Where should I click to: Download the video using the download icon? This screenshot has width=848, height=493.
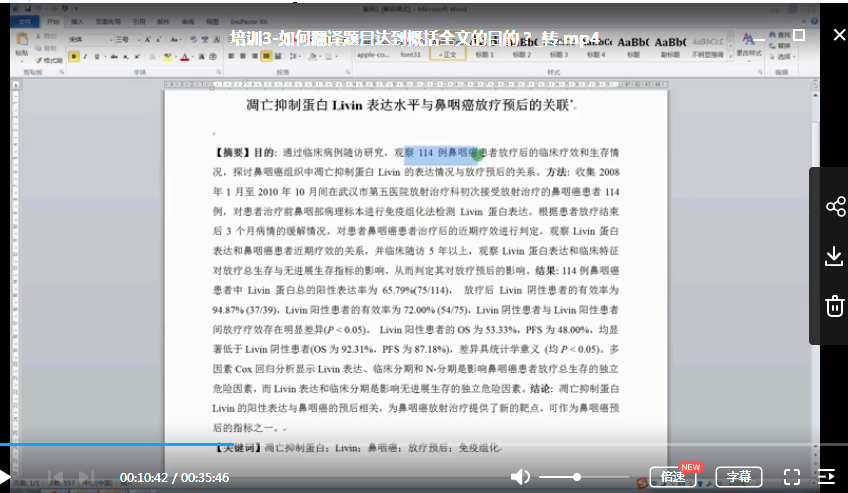[x=835, y=256]
